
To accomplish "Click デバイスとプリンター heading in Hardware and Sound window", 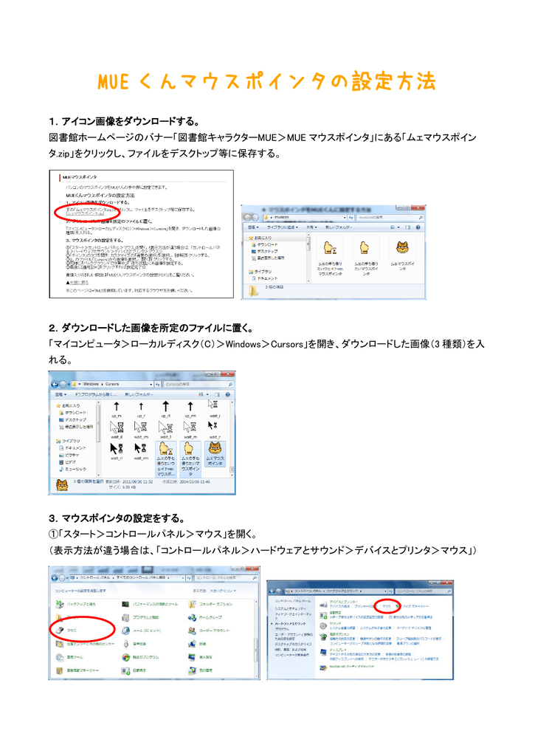I will pos(344,602).
